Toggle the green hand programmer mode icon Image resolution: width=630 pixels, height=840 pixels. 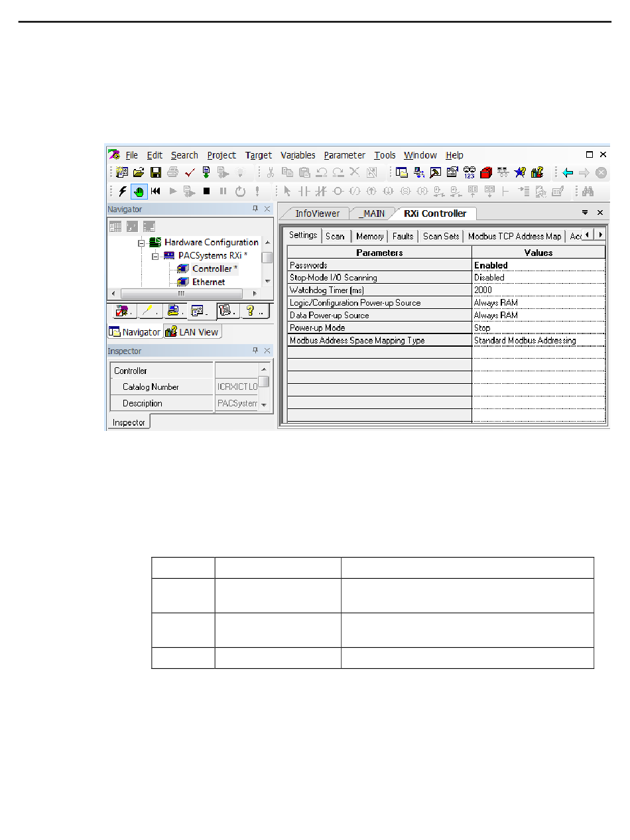click(139, 191)
